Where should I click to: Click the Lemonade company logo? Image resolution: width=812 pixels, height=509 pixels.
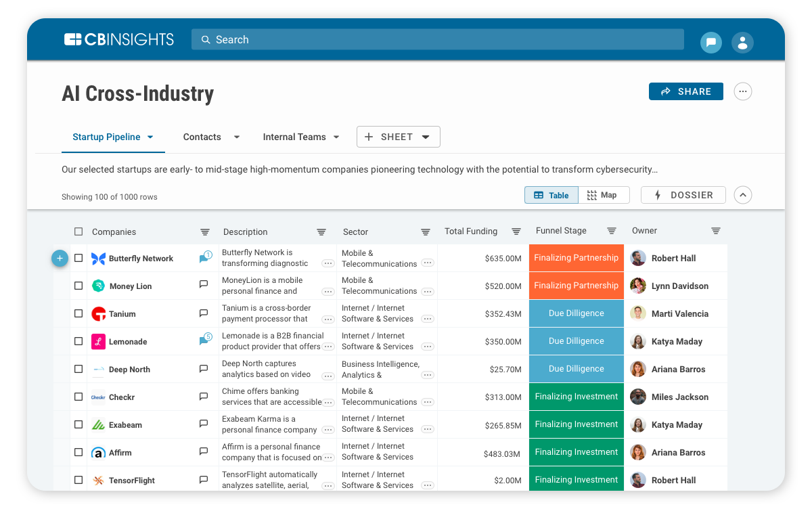[98, 342]
